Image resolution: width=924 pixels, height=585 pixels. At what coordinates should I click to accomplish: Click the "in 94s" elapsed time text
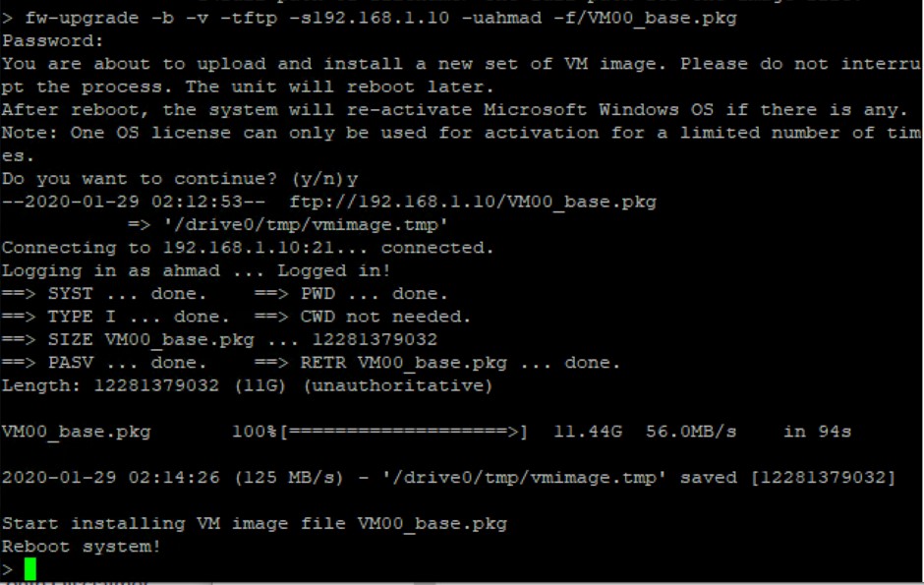[x=817, y=432]
